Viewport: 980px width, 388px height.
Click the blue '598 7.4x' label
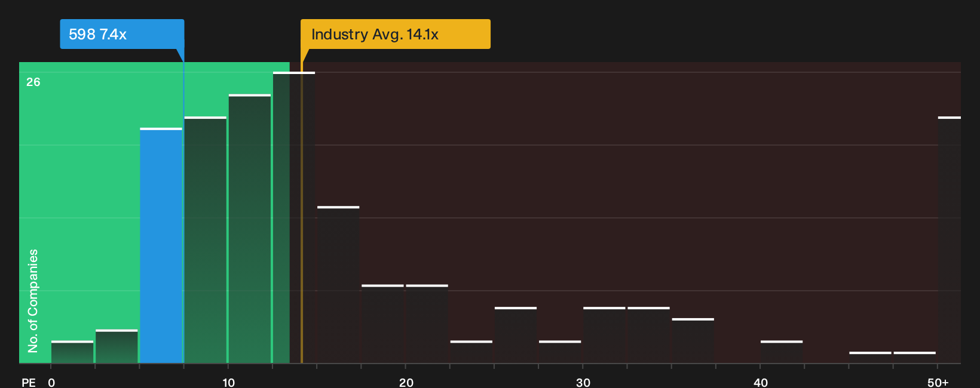[122, 34]
